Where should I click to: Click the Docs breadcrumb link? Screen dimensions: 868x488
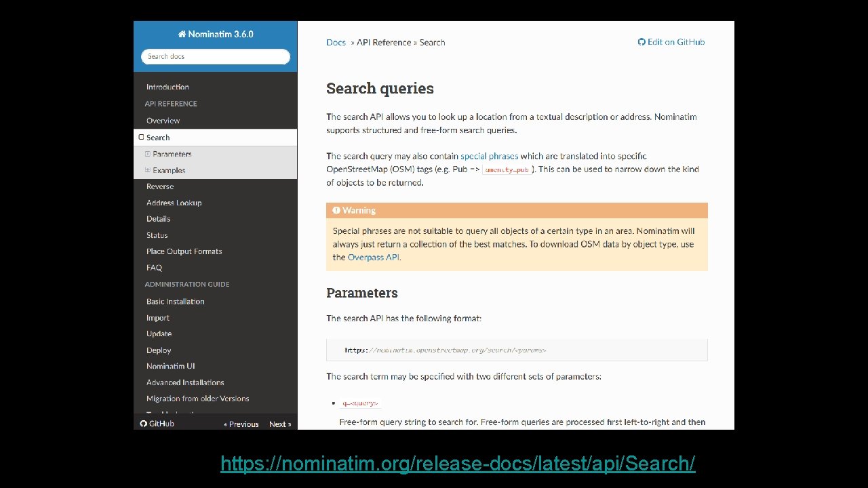(x=336, y=42)
